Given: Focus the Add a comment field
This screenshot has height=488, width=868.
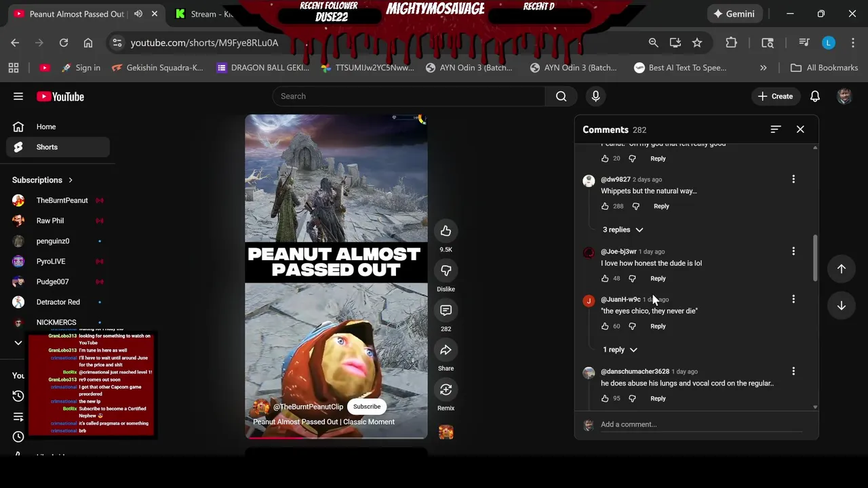Looking at the screenshot, I should [701, 424].
